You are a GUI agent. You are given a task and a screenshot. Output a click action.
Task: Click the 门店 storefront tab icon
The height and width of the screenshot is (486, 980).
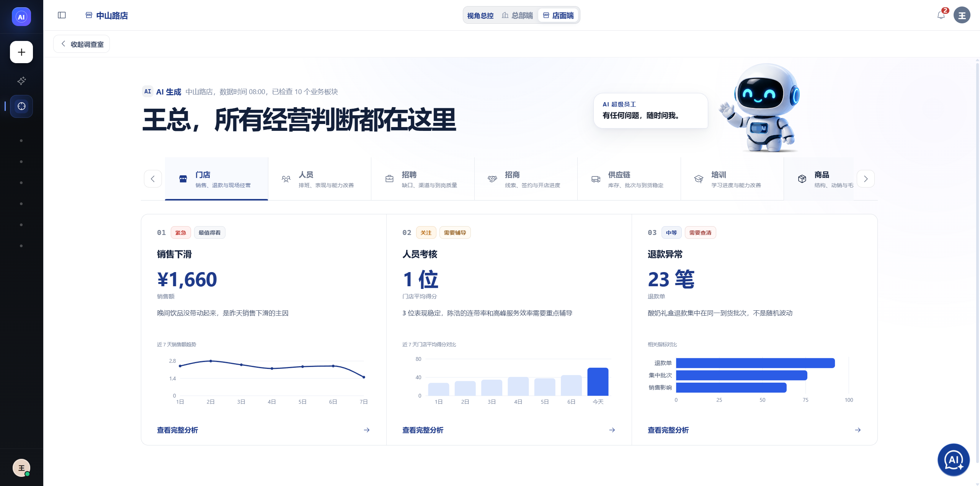[183, 179]
